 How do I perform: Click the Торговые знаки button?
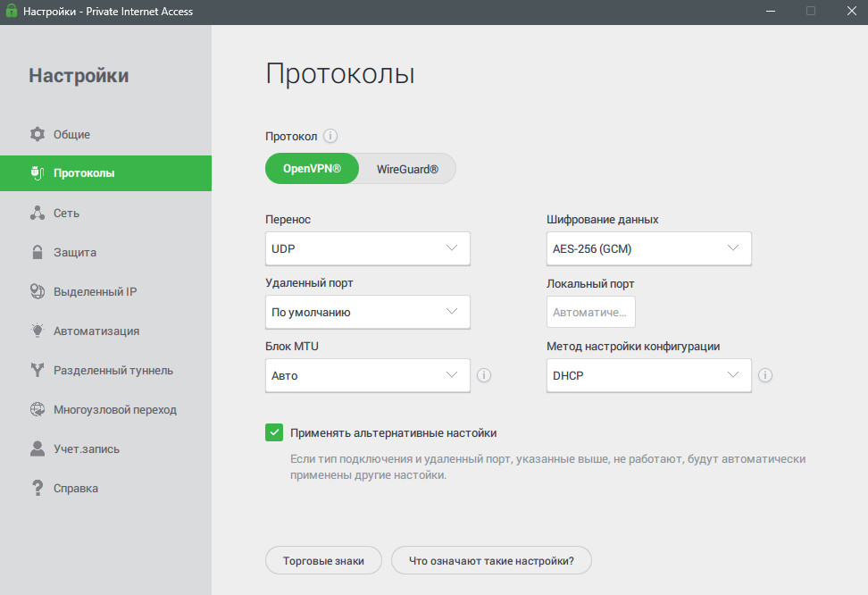coord(323,561)
